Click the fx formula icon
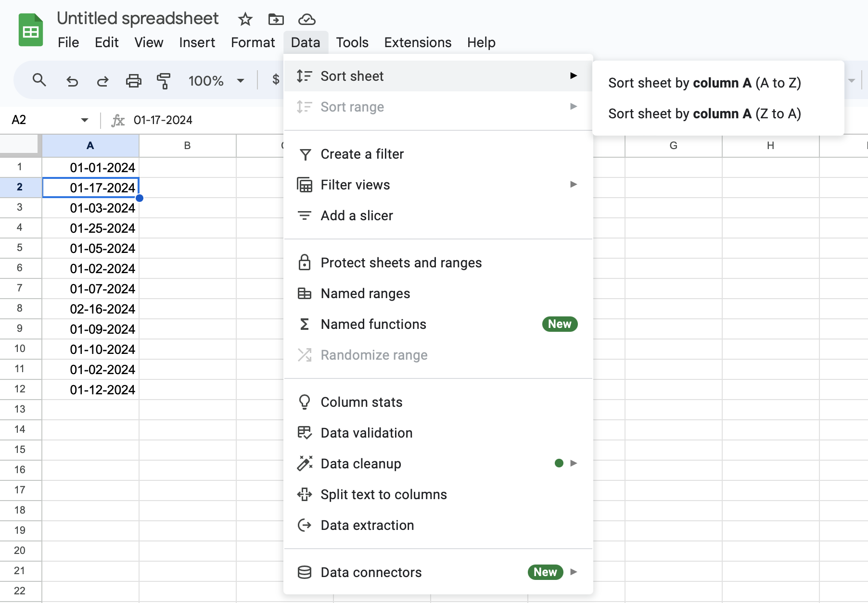 coord(118,120)
